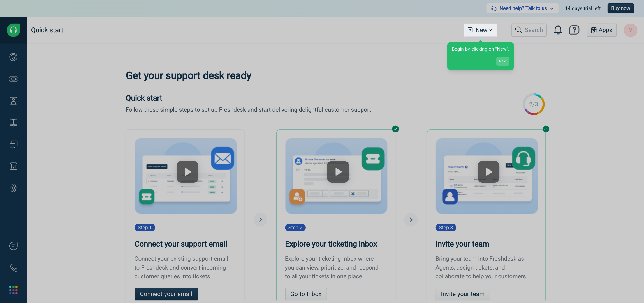The image size is (644, 303).
Task: Play the Step 2 ticketing inbox video
Action: (x=338, y=172)
